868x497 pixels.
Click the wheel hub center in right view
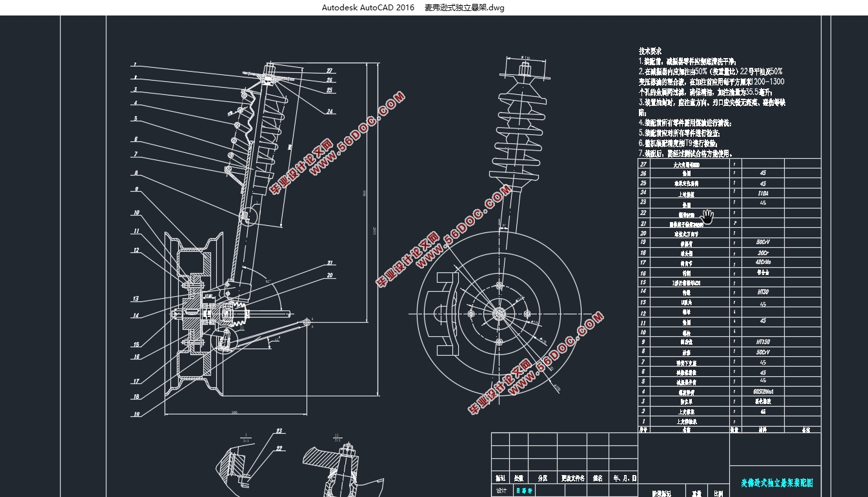coord(500,313)
